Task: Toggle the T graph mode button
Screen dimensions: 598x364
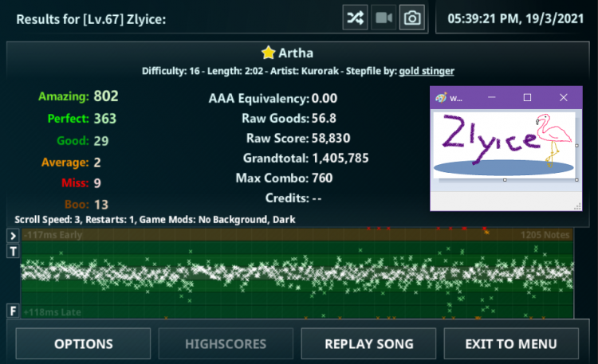Action: [x=13, y=252]
